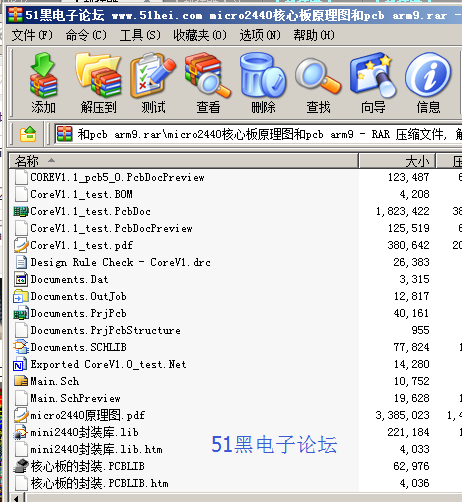462x502 pixels.
Task: Run the 测试 (Test) archive tool
Action: pos(153,83)
